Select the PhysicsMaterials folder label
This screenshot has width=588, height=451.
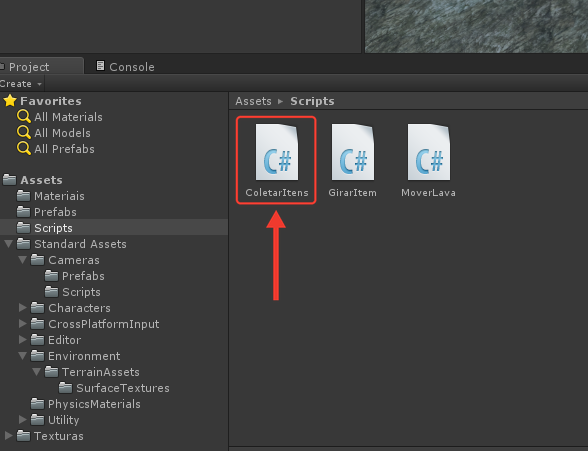(x=94, y=404)
